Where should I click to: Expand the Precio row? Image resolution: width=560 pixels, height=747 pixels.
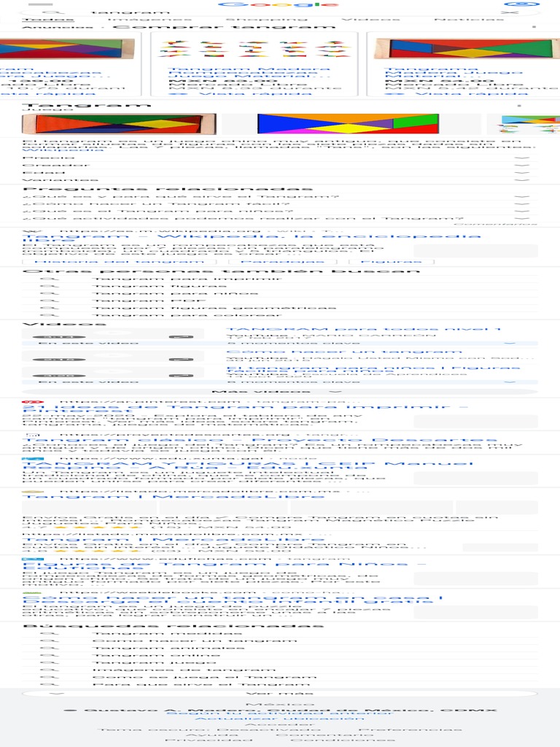[x=280, y=158]
